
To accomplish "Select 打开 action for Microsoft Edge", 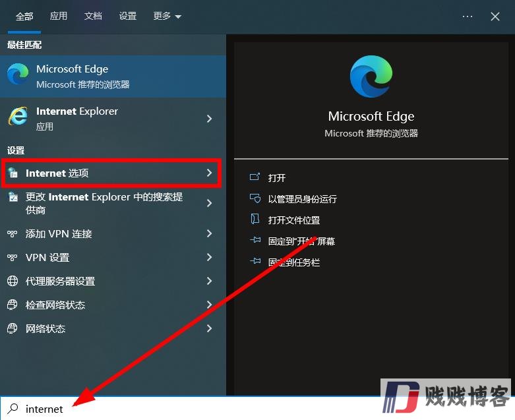I will pyautogui.click(x=276, y=177).
